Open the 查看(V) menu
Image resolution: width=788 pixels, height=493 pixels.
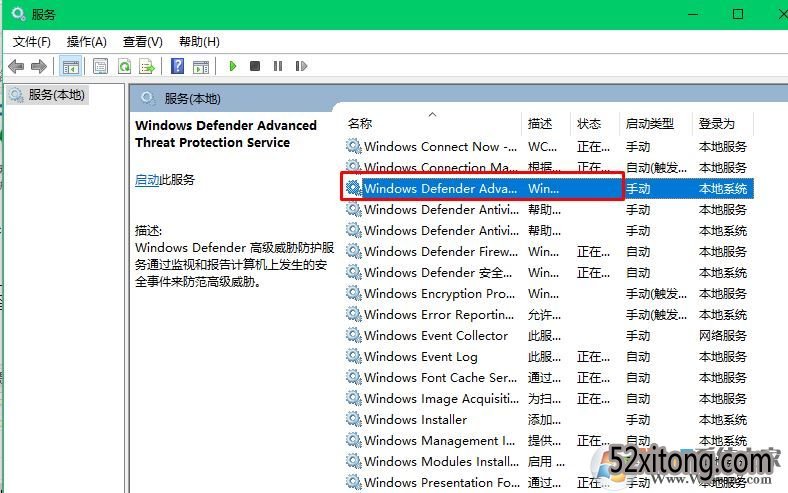[143, 42]
